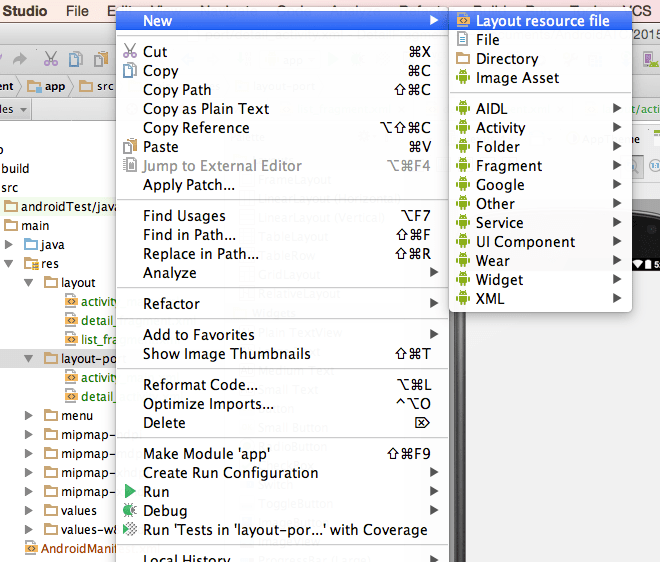Click the Android icon beside Fragment
Image resolution: width=660 pixels, height=562 pixels.
[x=463, y=165]
